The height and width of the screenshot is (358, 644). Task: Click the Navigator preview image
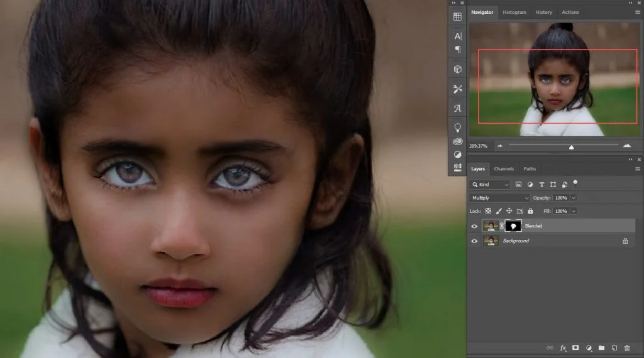(x=555, y=79)
